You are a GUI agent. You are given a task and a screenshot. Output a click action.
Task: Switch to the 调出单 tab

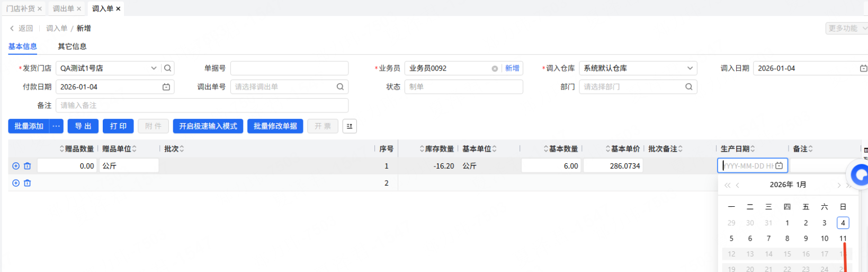tap(63, 9)
